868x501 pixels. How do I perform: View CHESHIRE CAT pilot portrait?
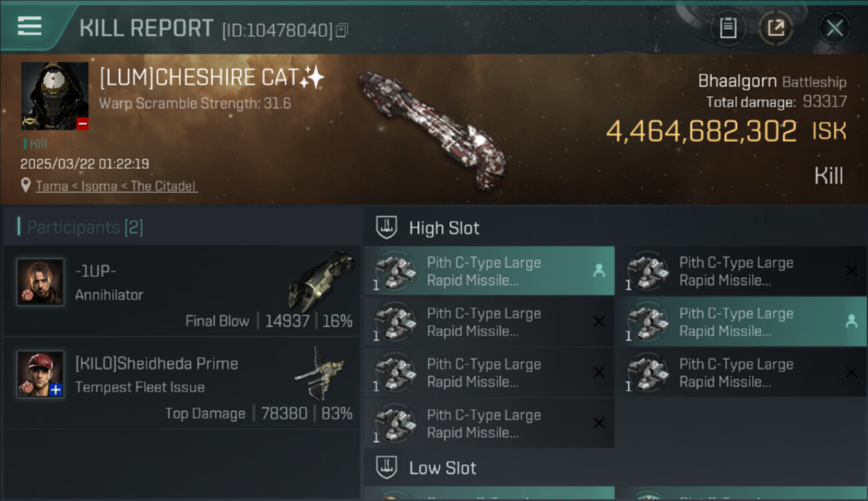coord(55,96)
